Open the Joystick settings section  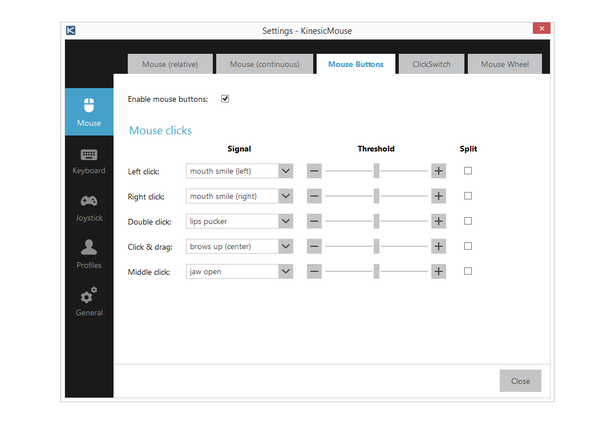point(89,208)
